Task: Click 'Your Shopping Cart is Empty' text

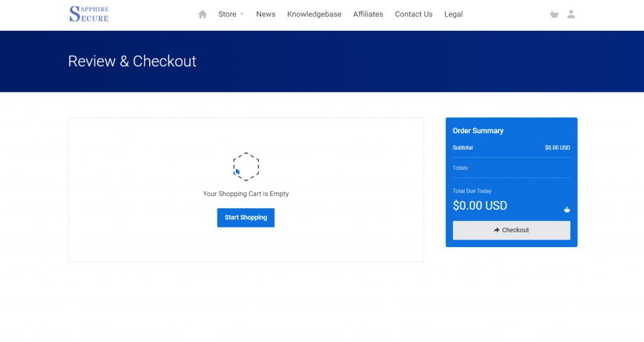Action: (246, 194)
